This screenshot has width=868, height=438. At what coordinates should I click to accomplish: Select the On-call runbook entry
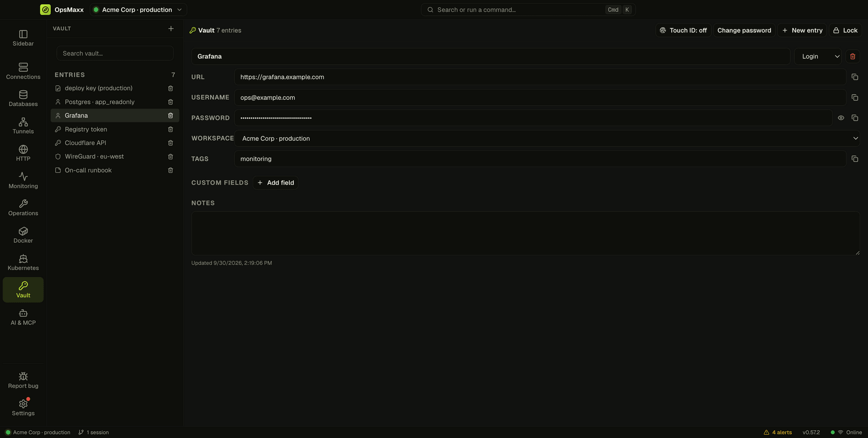pos(115,171)
